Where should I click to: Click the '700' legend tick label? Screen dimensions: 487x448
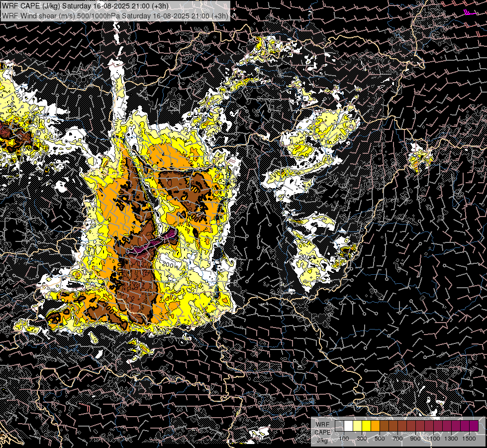click(397, 439)
